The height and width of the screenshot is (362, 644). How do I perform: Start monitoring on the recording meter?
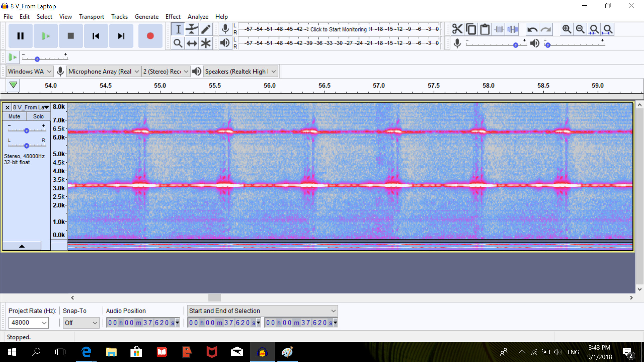(x=338, y=29)
